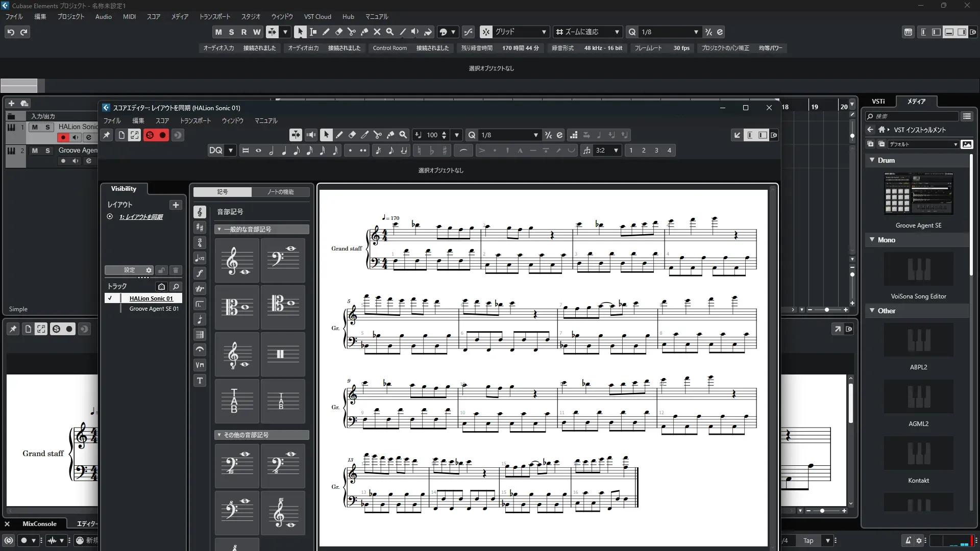Image resolution: width=980 pixels, height=551 pixels.
Task: Open the トランスポート menu in main menu bar
Action: 214,17
